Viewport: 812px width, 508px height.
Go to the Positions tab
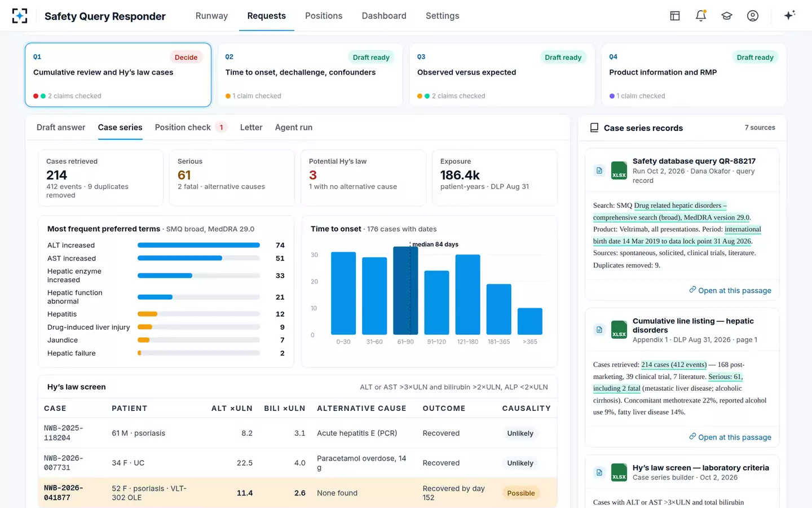(x=324, y=16)
